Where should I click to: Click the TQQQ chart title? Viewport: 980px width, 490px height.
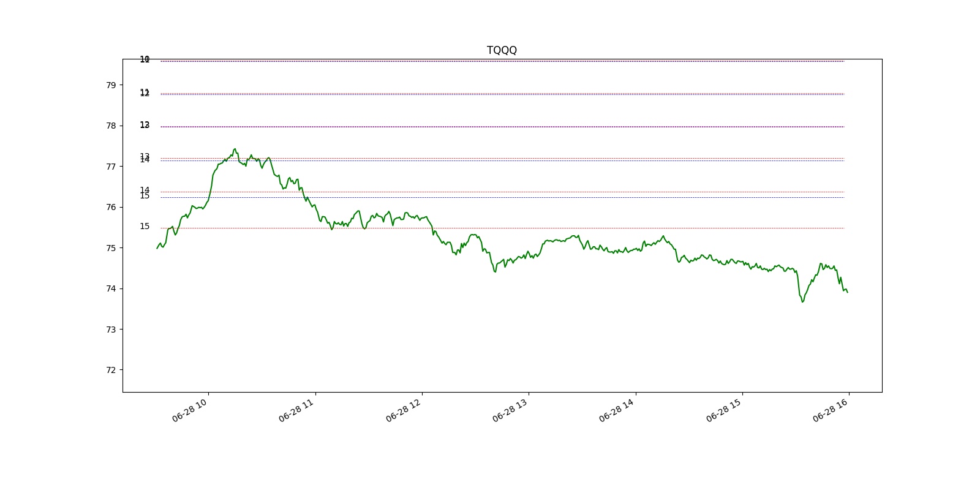coord(502,50)
